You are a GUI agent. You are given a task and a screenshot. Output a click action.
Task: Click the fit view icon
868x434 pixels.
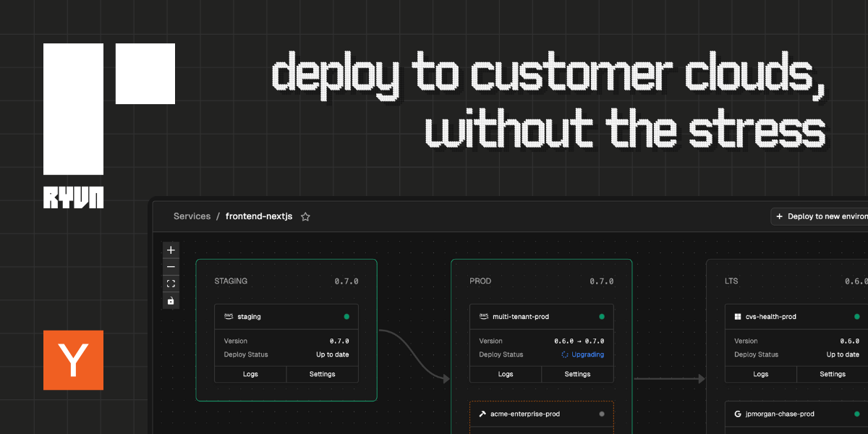pos(171,284)
